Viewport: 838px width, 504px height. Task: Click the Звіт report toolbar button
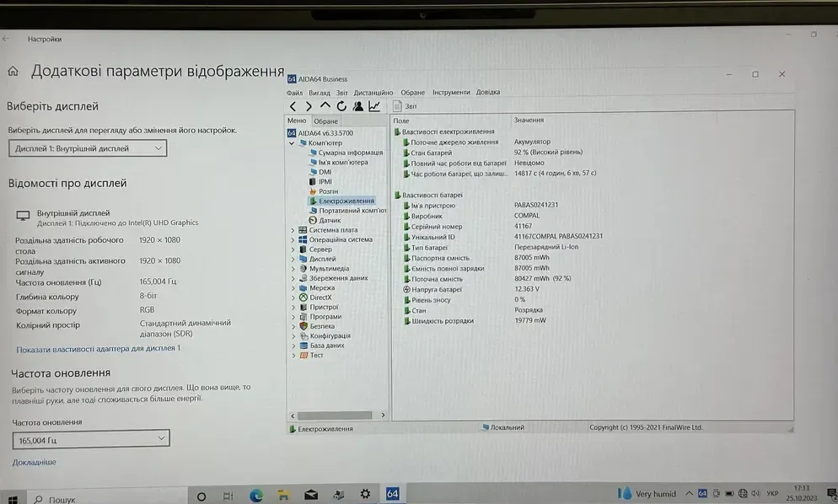pyautogui.click(x=406, y=106)
